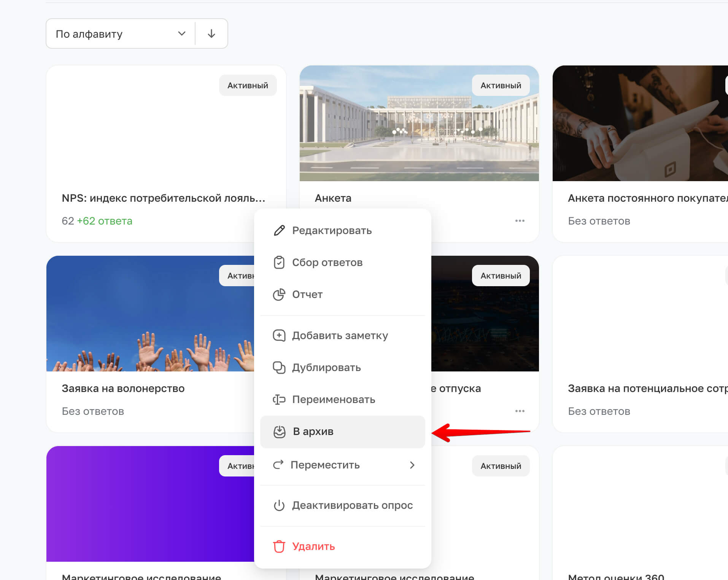Click 'Без ответов' under Заявка на волонерство
Image resolution: width=728 pixels, height=580 pixels.
[x=93, y=411]
